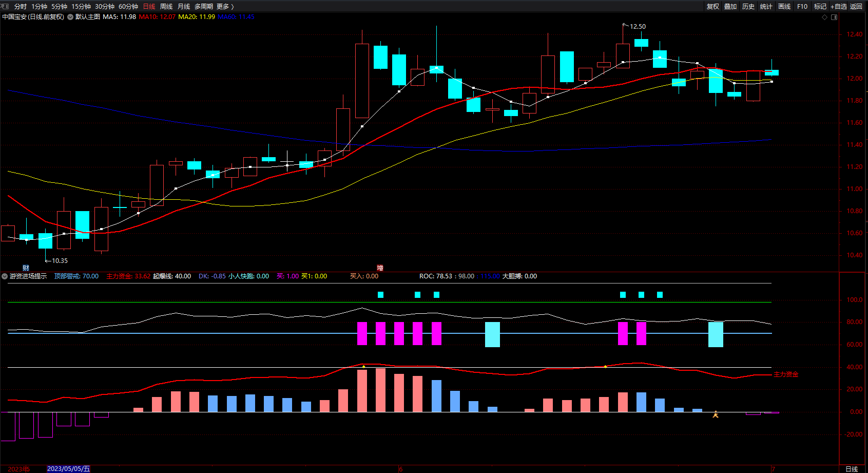The height and width of the screenshot is (473, 868).
Task: Click the 日线 label at bottom right
Action: [x=852, y=469]
